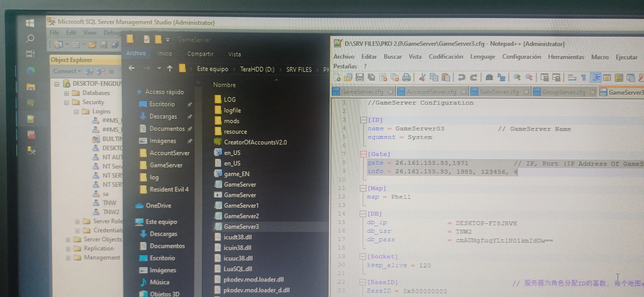Launch Microsoft Edge from the taskbar

tap(31, 71)
